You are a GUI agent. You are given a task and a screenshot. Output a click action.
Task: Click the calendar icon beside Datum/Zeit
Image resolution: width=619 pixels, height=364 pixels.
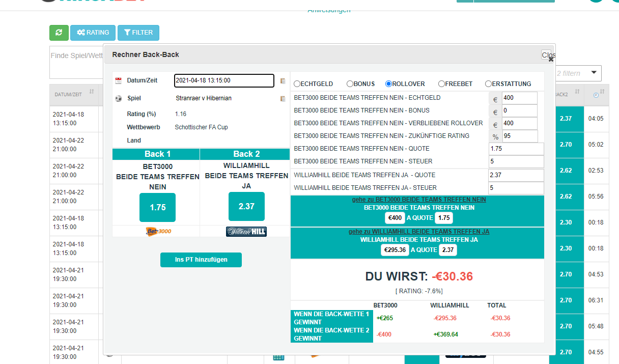pos(119,80)
